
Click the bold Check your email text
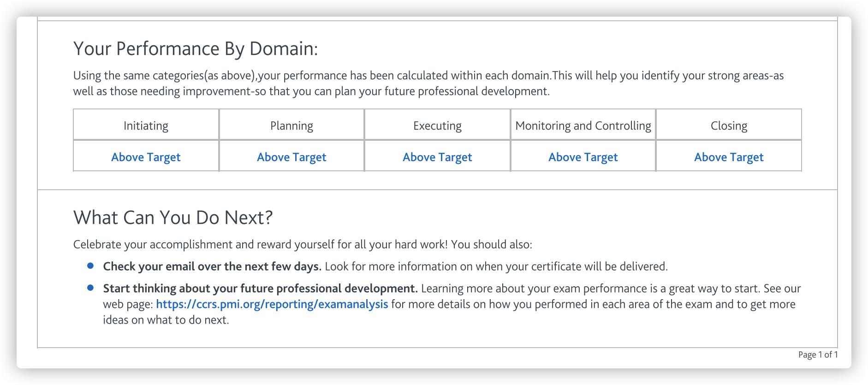point(212,266)
